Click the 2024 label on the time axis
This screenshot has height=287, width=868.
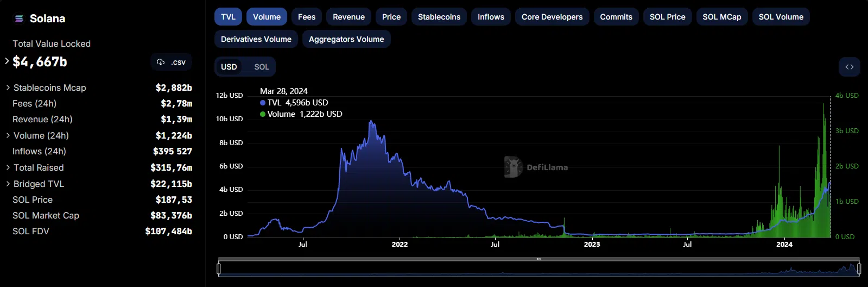pyautogui.click(x=784, y=245)
